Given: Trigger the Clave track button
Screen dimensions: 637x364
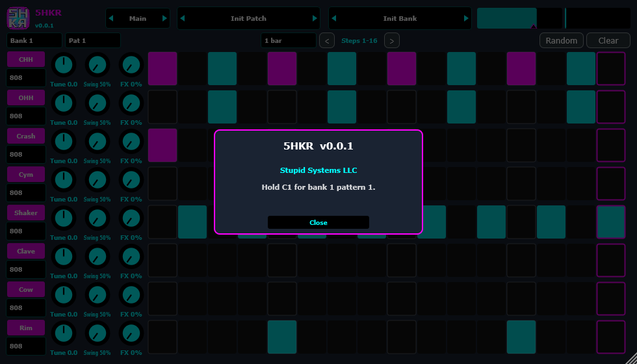Looking at the screenshot, I should pyautogui.click(x=26, y=251).
